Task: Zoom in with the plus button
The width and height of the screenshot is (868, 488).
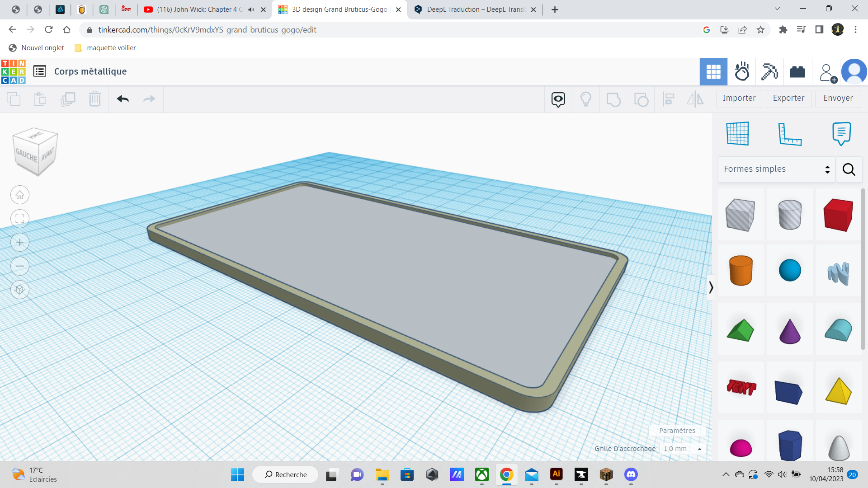Action: 20,243
